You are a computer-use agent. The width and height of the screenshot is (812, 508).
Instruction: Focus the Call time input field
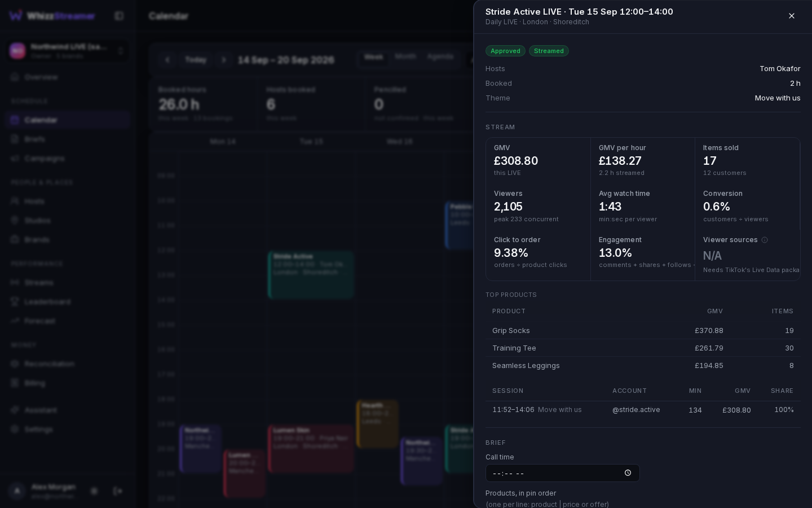pos(562,473)
